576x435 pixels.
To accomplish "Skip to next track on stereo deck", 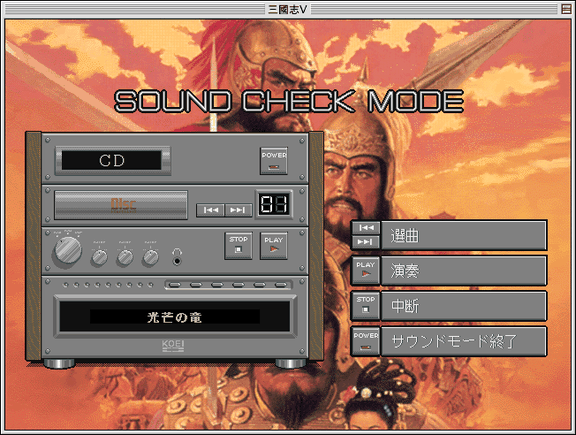I will pos(238,210).
